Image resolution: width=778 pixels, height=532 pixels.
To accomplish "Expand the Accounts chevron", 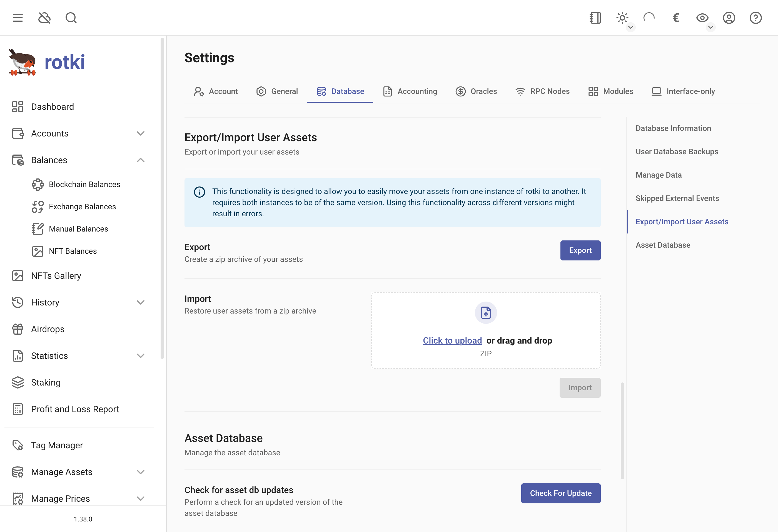I will click(x=141, y=134).
